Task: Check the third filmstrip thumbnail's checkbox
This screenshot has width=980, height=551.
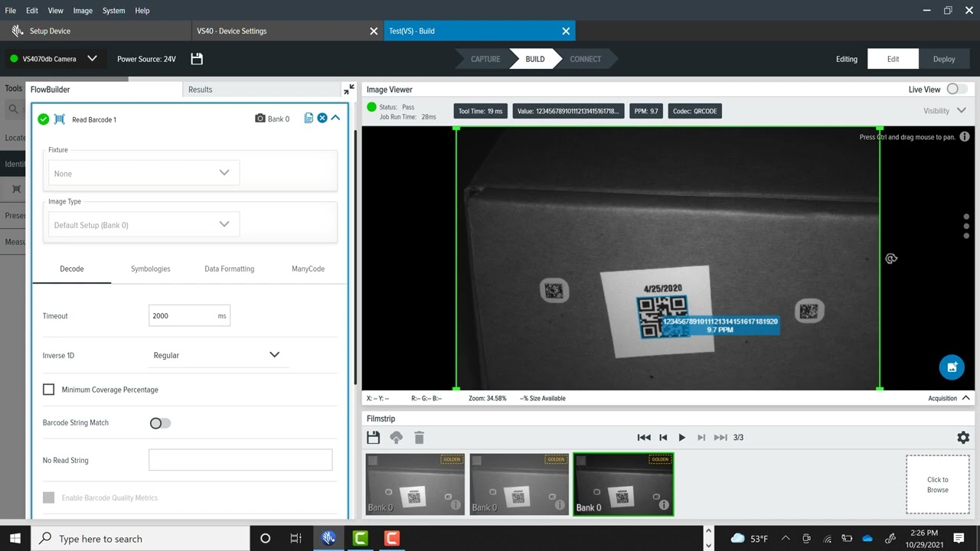Action: 581,461
